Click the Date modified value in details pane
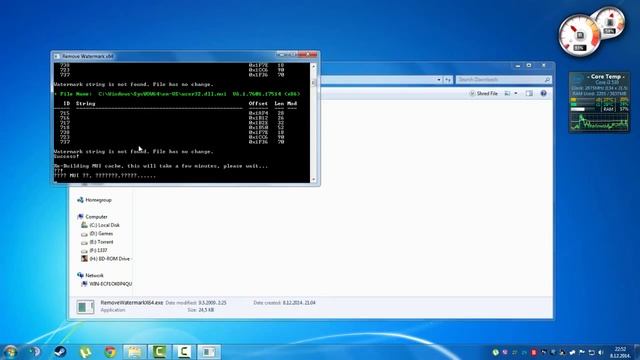Viewport: 640px width, 360px height. coord(212,303)
